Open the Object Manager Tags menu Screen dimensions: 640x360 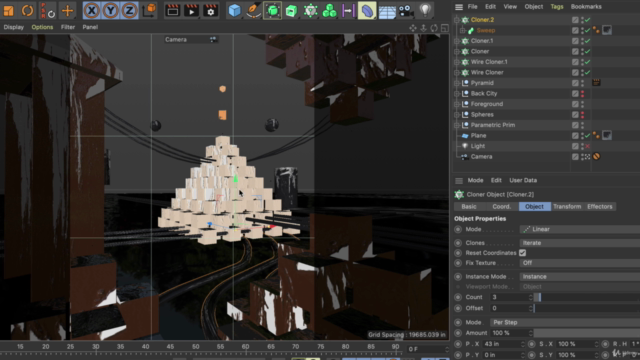(x=557, y=7)
